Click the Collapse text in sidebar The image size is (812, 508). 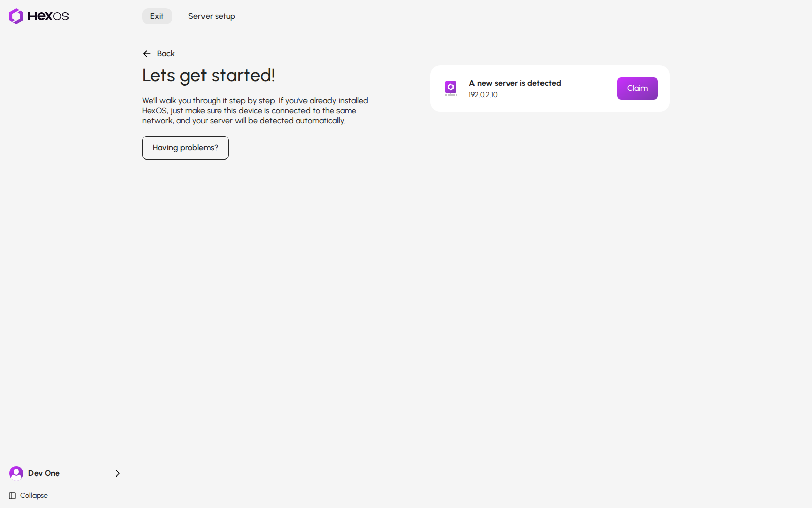(x=34, y=496)
